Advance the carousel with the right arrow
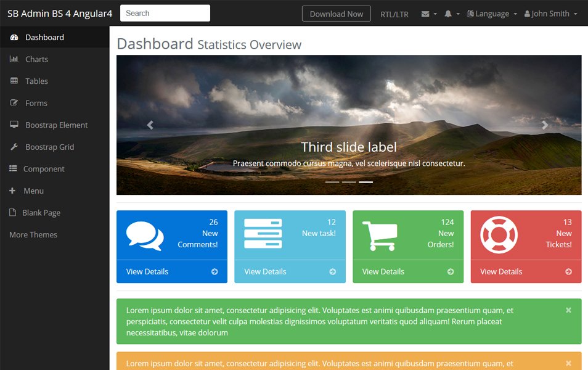This screenshot has height=370, width=588. click(545, 125)
